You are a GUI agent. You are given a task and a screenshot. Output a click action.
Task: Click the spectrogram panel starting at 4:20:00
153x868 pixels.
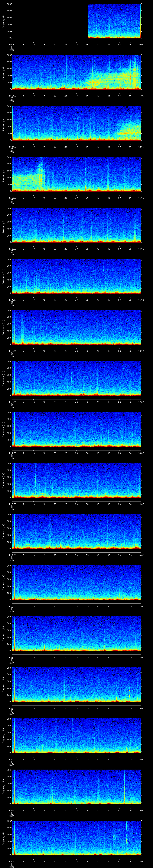click(77, 582)
